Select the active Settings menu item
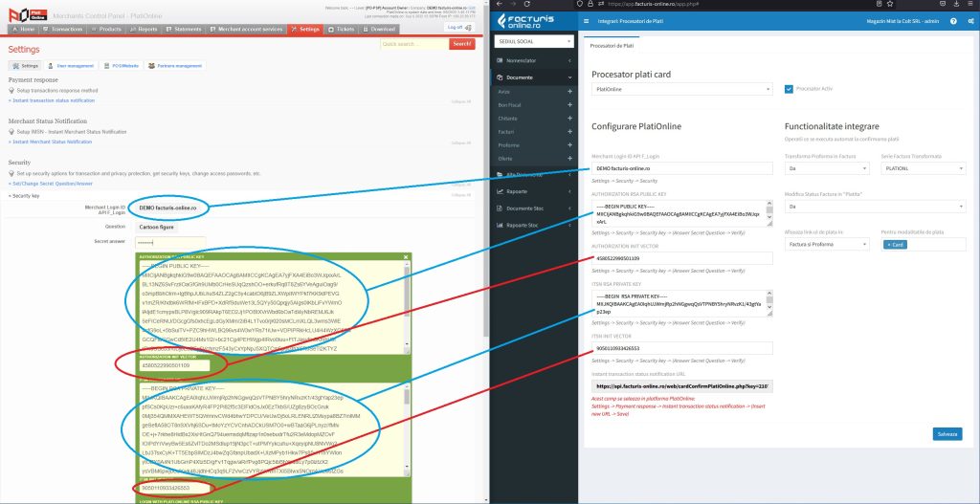The height and width of the screenshot is (504, 980). [305, 30]
